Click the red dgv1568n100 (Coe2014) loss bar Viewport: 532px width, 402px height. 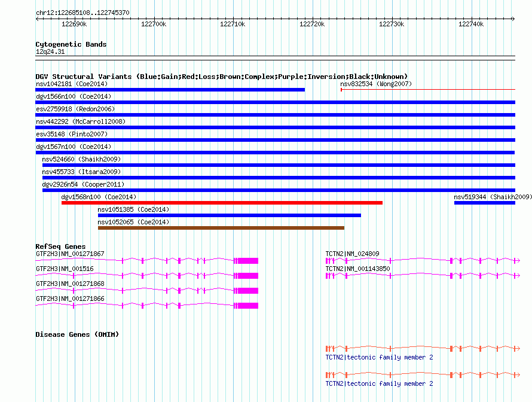[222, 203]
